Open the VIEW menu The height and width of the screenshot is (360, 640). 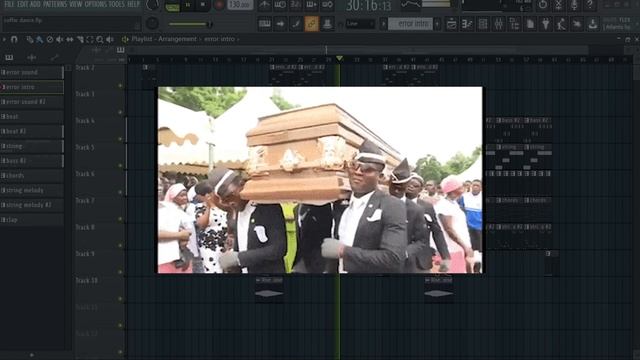76,4
